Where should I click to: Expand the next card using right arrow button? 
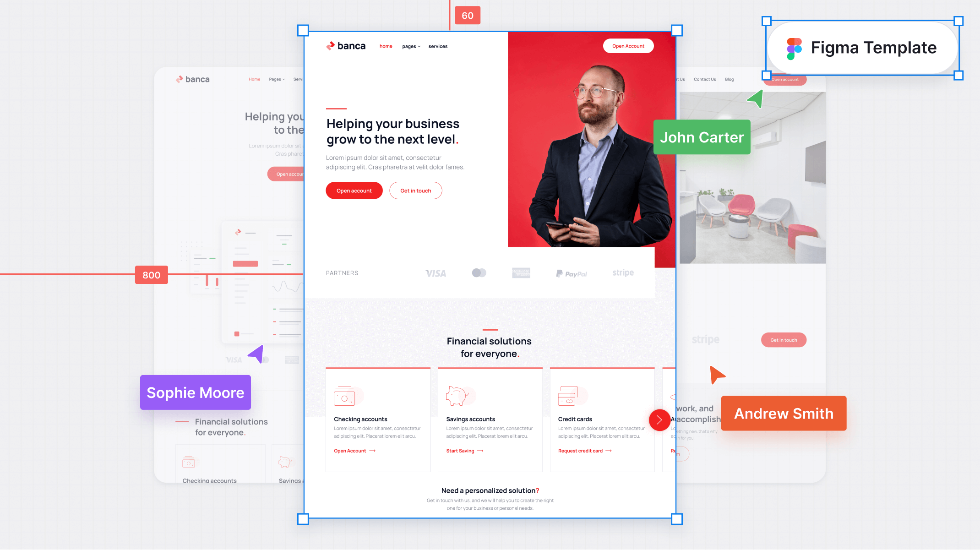pyautogui.click(x=659, y=420)
